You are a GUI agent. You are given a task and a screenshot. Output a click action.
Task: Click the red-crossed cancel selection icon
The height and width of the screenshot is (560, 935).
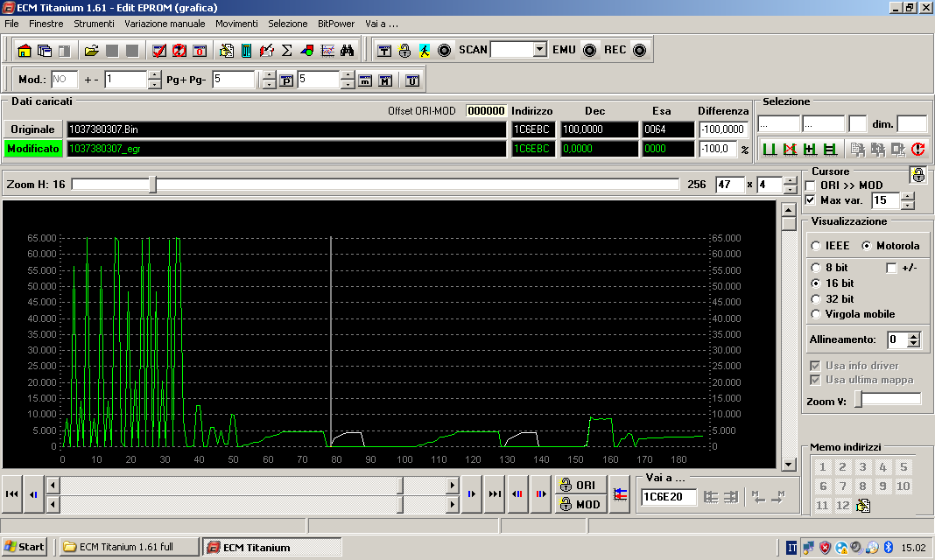790,149
